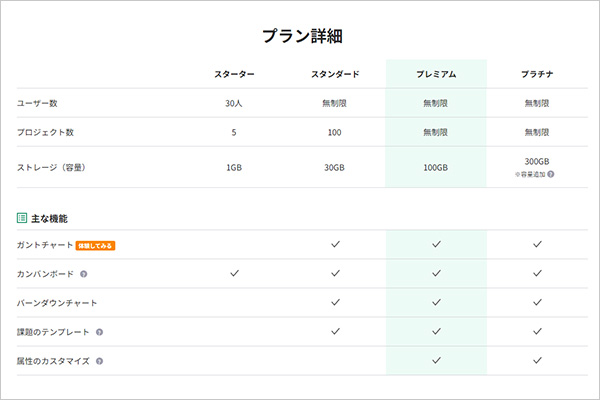Click the バーンダウンチャート feature label
600x400 pixels.
pyautogui.click(x=57, y=303)
